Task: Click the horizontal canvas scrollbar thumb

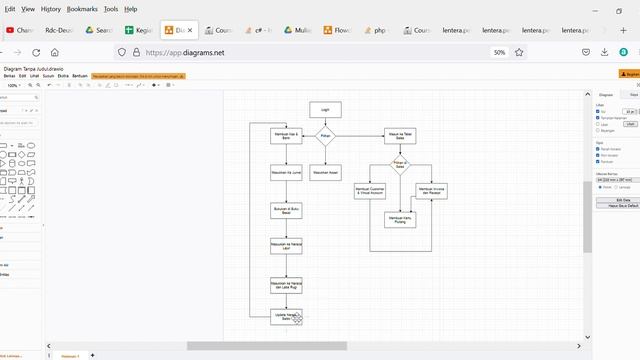Action: click(267, 346)
